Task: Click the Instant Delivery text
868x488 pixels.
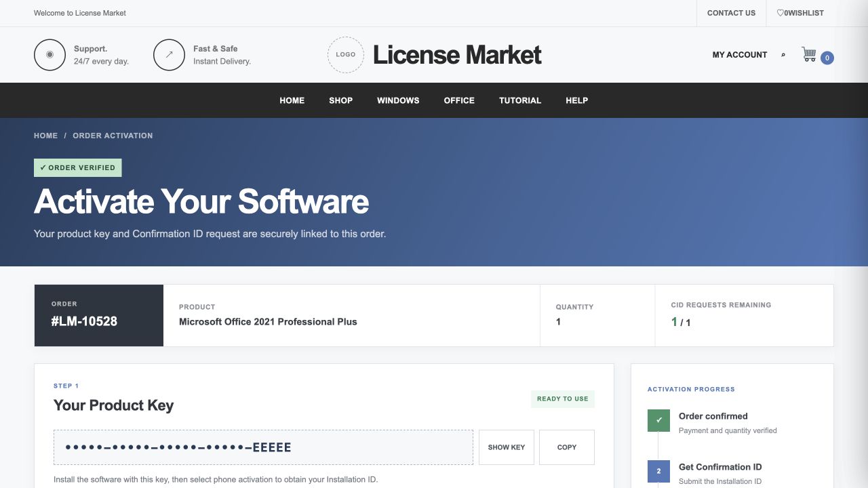Action: [222, 61]
